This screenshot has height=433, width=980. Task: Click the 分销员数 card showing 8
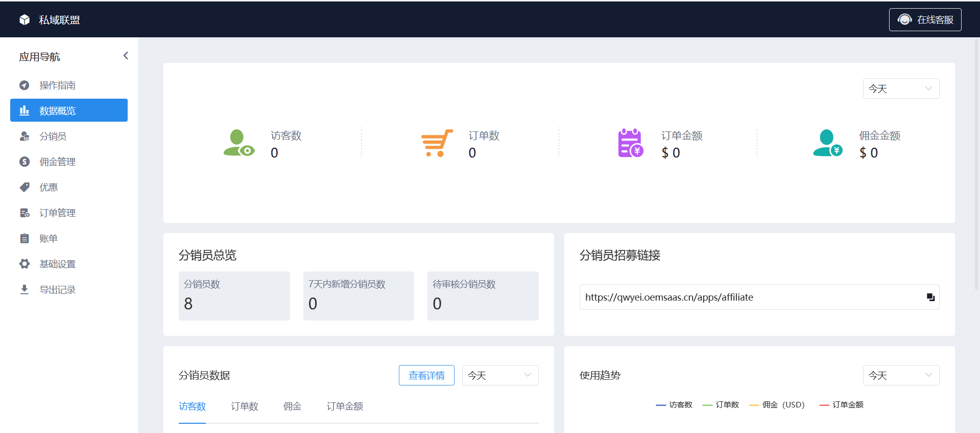(234, 296)
